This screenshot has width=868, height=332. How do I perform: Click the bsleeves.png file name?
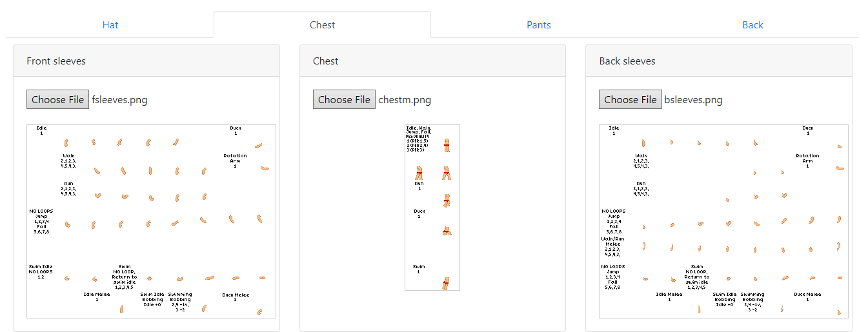693,100
